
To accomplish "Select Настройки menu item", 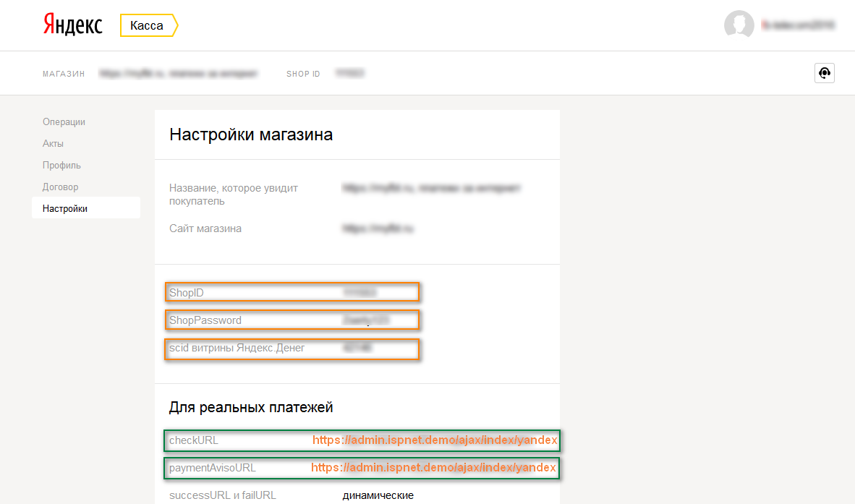I will 65,209.
